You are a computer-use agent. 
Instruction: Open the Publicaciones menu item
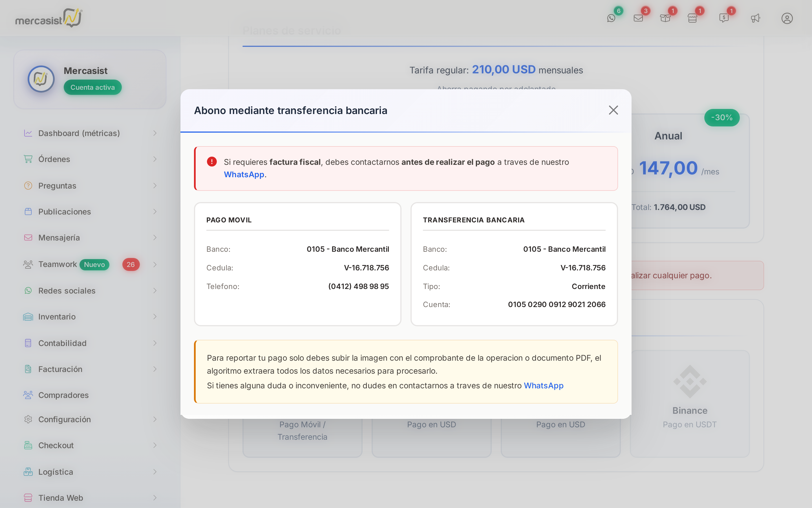(90, 211)
